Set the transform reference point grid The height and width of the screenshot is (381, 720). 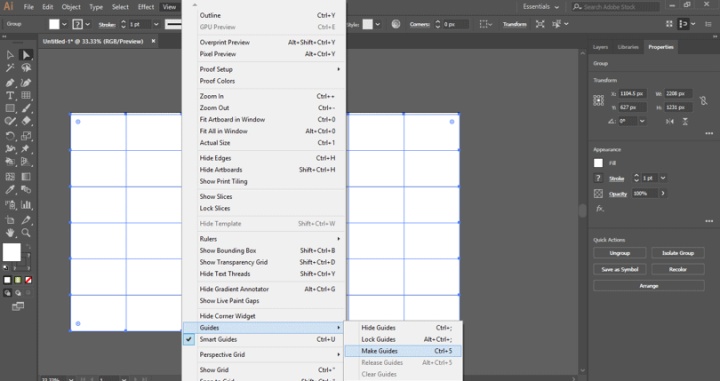598,101
